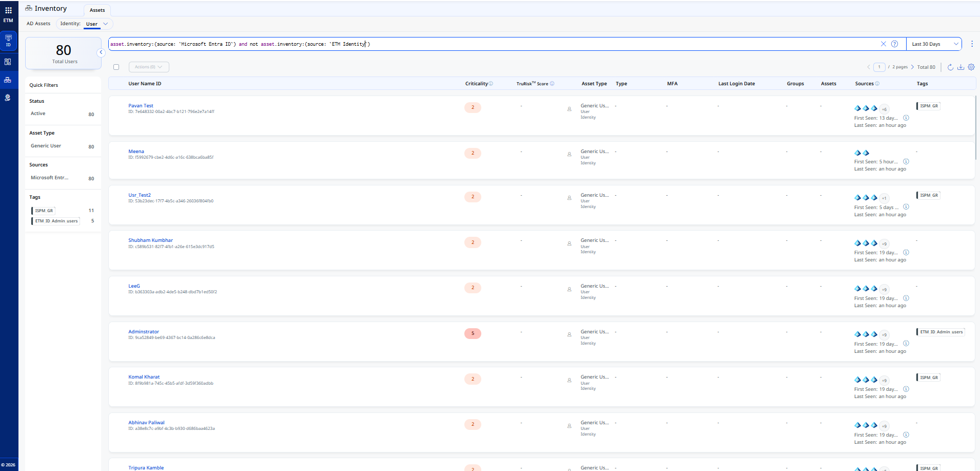The width and height of the screenshot is (980, 471).
Task: Open search query help icon
Action: click(895, 44)
